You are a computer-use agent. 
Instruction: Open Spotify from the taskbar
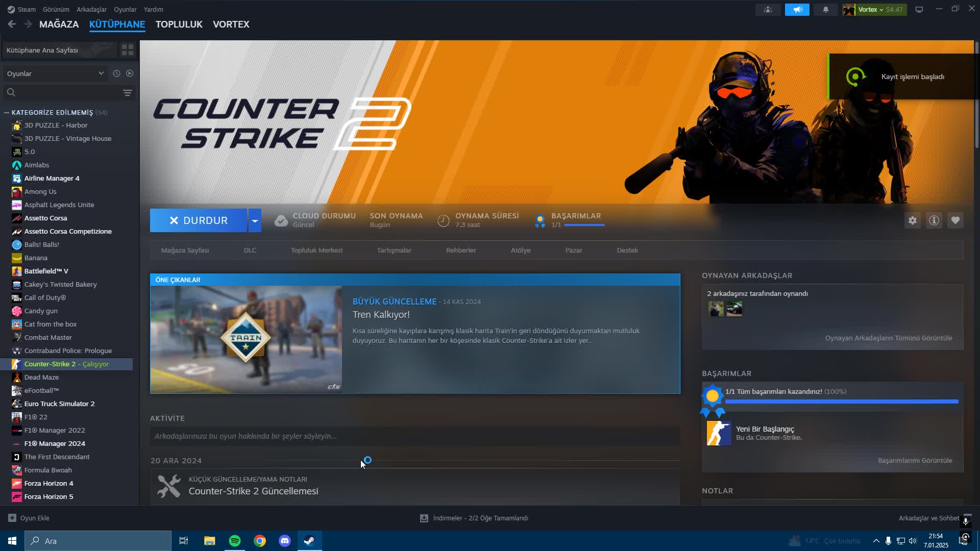tap(235, 541)
